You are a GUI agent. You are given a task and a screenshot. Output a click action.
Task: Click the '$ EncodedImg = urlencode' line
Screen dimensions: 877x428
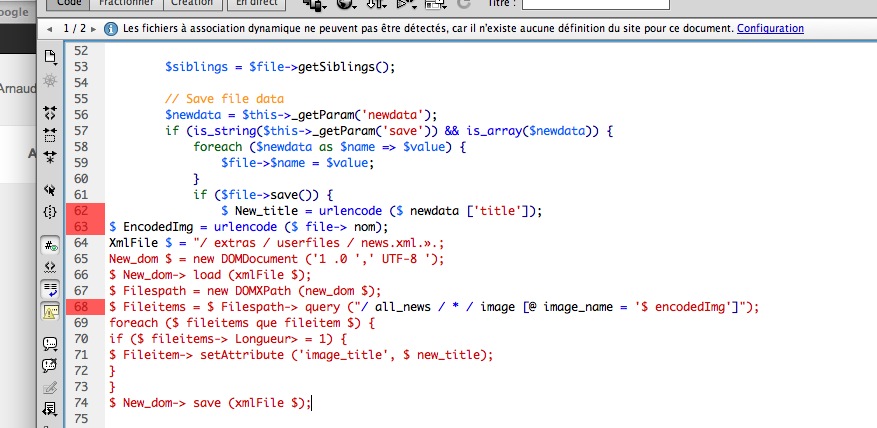[x=249, y=227]
